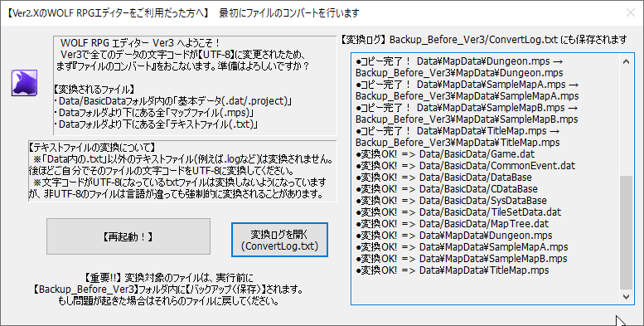The image size is (644, 326).
Task: Select log line 変換OK! Data/BasicData/CommonEvent.dat
Action: [465, 166]
